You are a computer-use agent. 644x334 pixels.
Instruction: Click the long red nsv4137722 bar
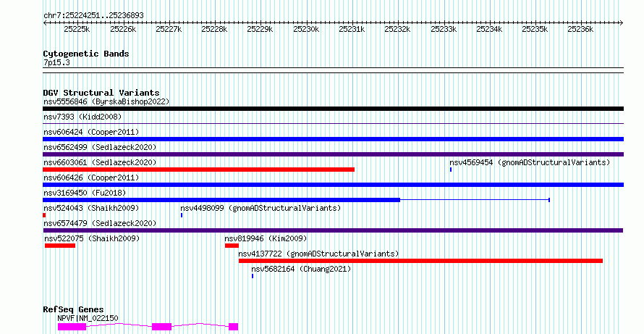click(420, 261)
